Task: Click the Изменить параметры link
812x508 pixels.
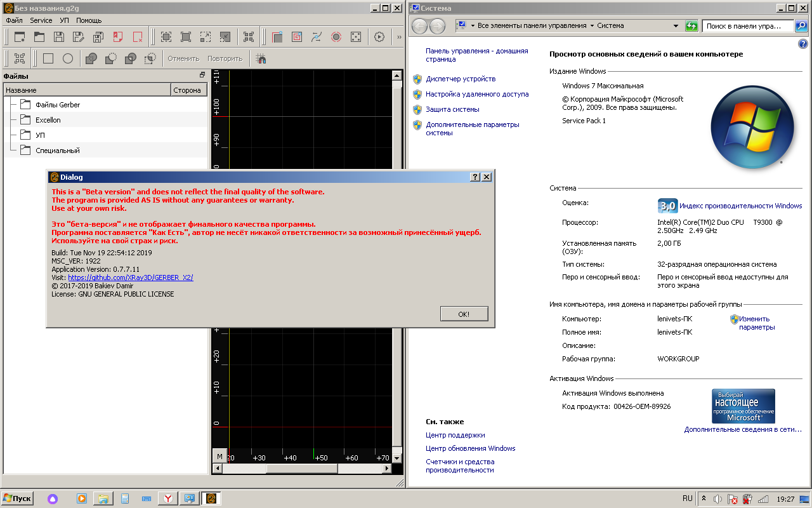Action: pyautogui.click(x=757, y=323)
